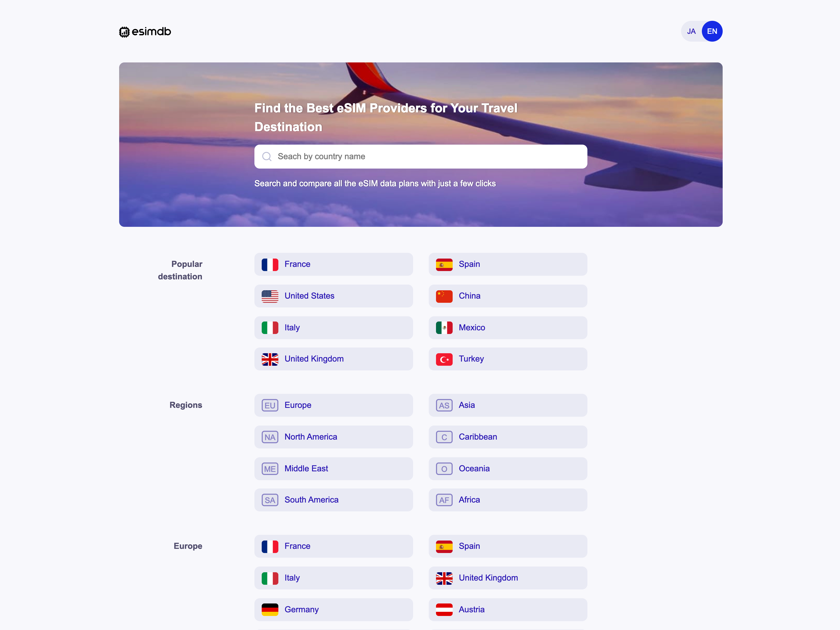Select the JA language toggle
Viewport: 840px width, 630px height.
pos(691,31)
